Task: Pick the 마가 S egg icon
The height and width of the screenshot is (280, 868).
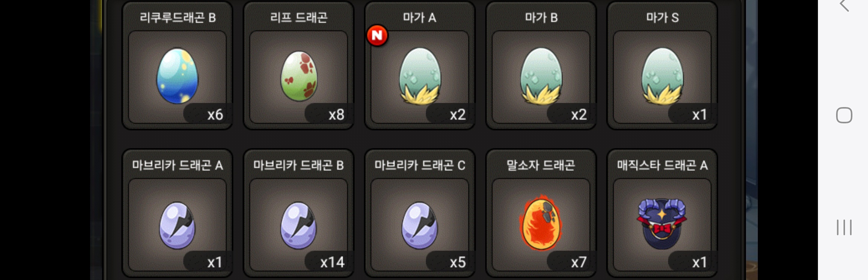Action: [x=662, y=76]
